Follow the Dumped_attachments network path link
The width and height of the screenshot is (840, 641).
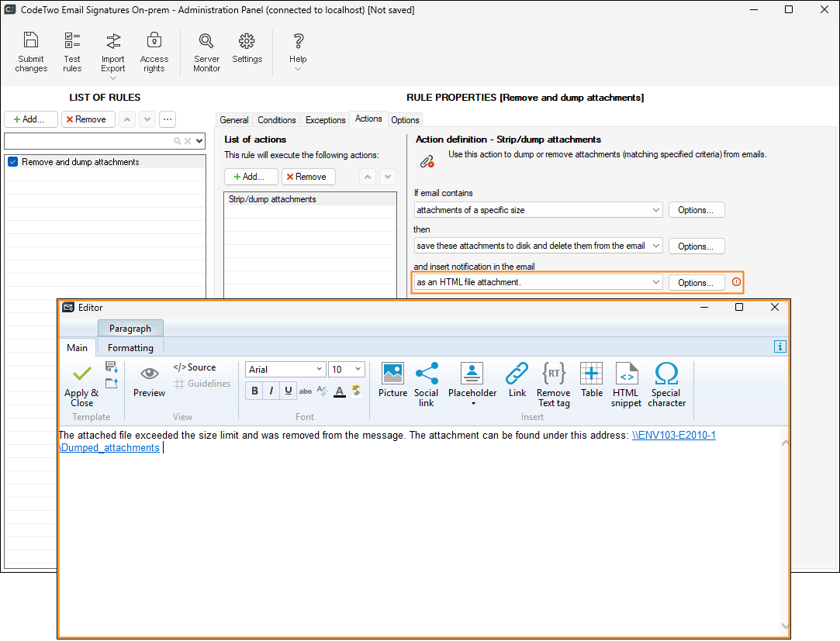pos(109,448)
